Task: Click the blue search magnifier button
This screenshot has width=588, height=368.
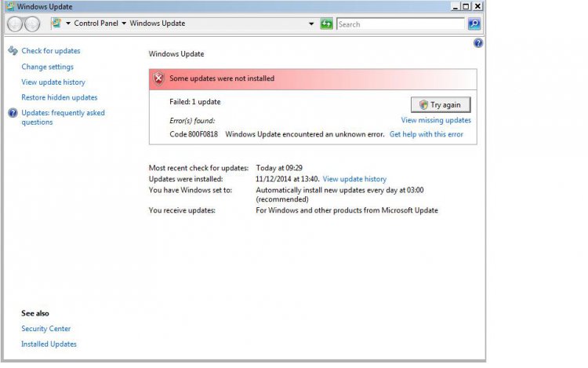Action: point(474,24)
